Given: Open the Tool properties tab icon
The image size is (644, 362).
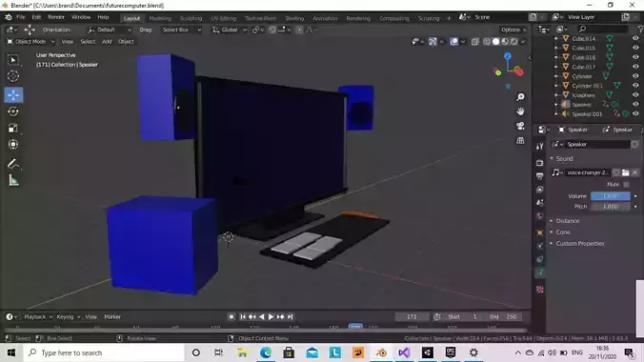Looking at the screenshot, I should coord(539,147).
